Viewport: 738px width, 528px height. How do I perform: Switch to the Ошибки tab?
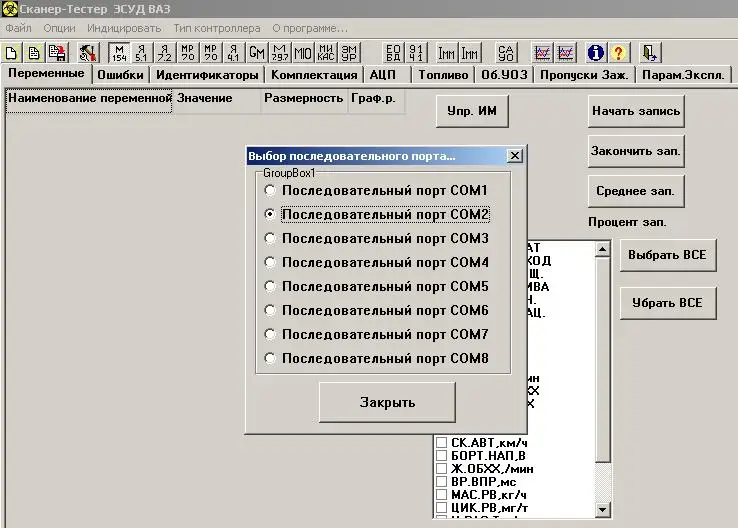(120, 75)
